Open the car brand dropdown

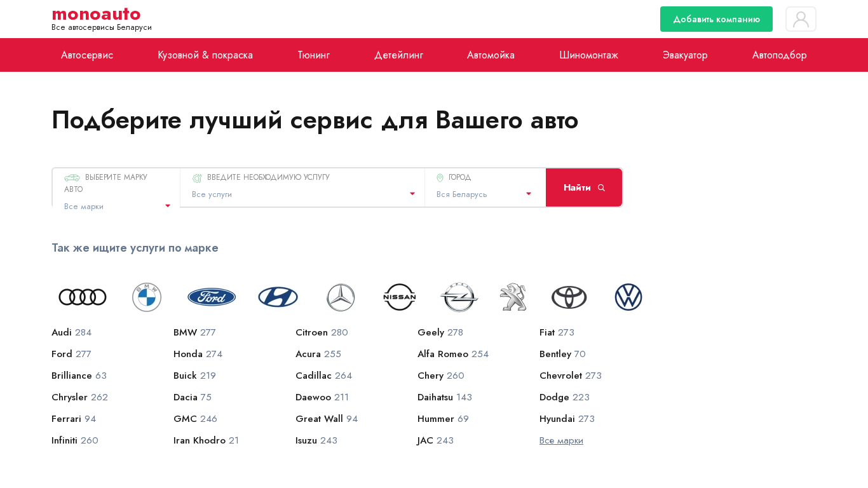click(117, 206)
